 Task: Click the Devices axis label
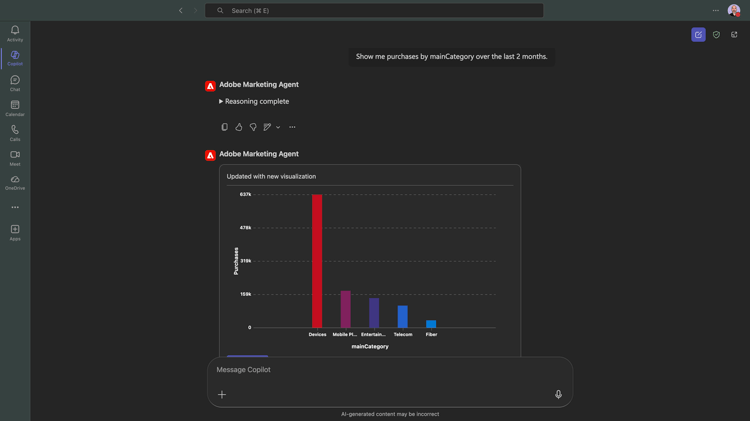point(317,334)
